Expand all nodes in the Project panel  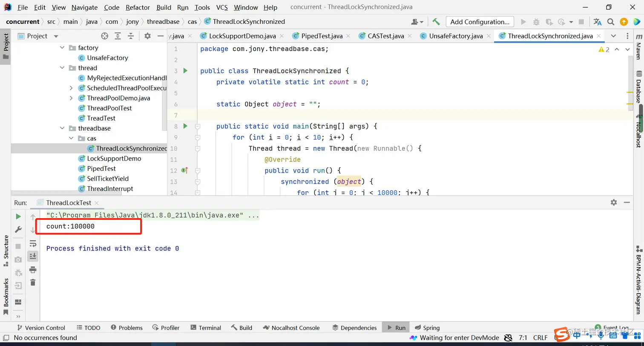coord(118,36)
